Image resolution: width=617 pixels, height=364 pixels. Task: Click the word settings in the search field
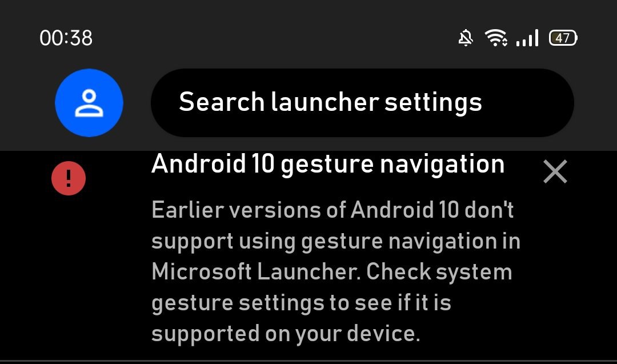tap(433, 103)
